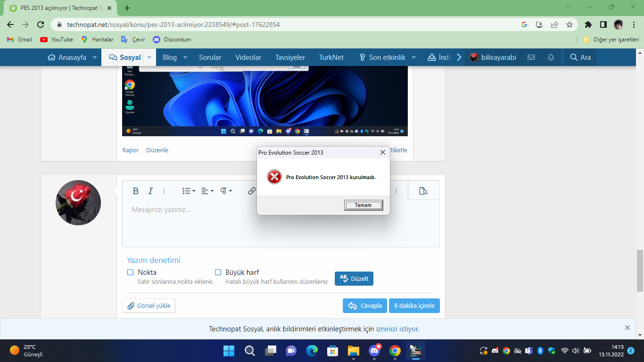This screenshot has width=644, height=362.
Task: Close the Pro Evolution Soccer 2013 error dialog
Action: point(383,152)
